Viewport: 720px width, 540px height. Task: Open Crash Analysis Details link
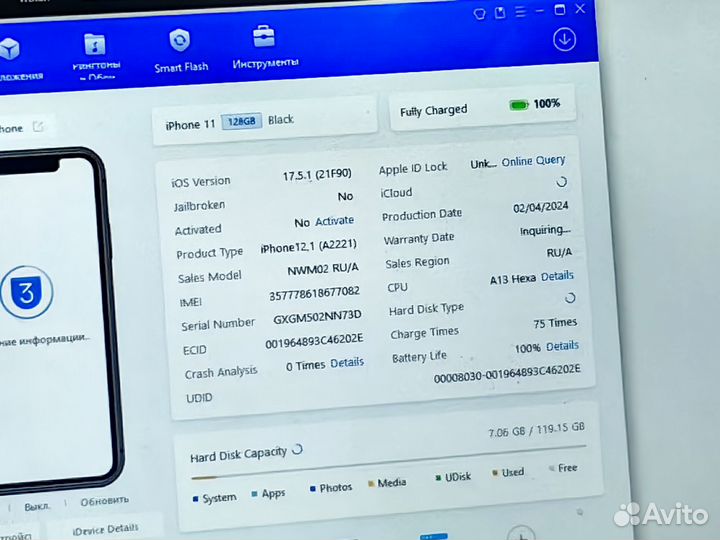pyautogui.click(x=347, y=363)
